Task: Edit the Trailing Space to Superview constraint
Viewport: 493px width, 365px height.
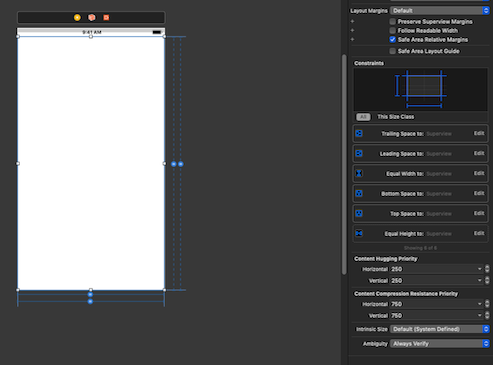Action: click(479, 133)
